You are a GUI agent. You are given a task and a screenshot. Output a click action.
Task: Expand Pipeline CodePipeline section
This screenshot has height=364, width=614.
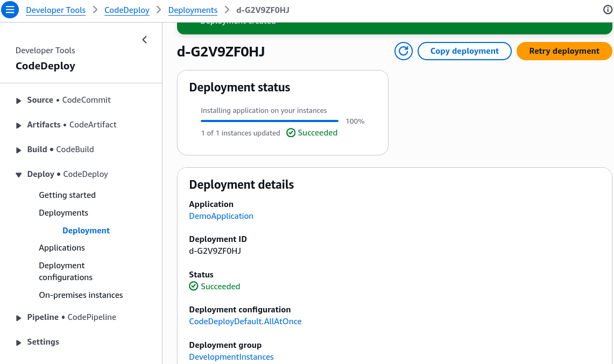pyautogui.click(x=18, y=318)
